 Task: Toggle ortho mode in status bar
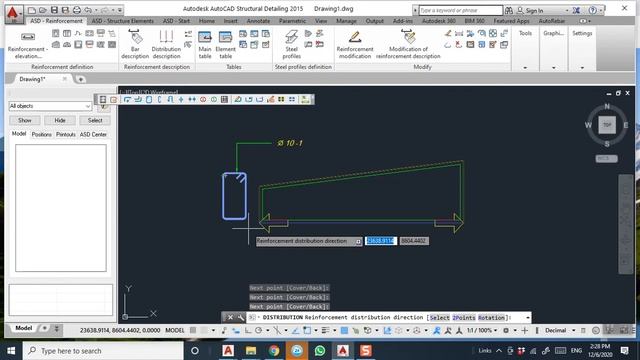(x=248, y=330)
